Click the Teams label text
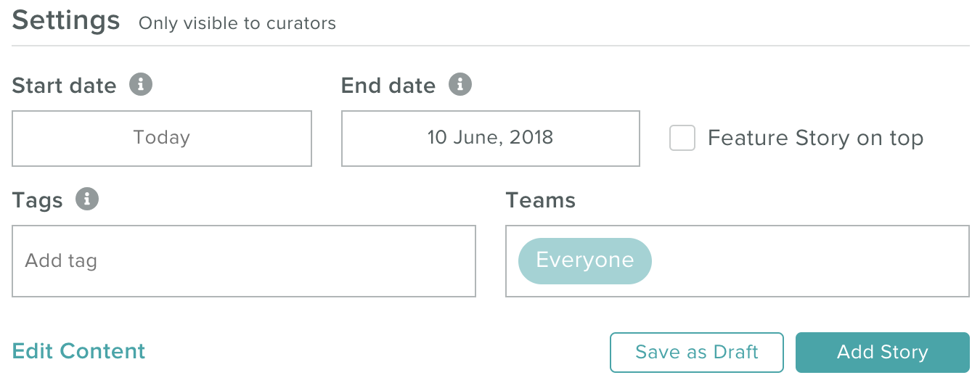Image resolution: width=980 pixels, height=383 pixels. click(541, 200)
